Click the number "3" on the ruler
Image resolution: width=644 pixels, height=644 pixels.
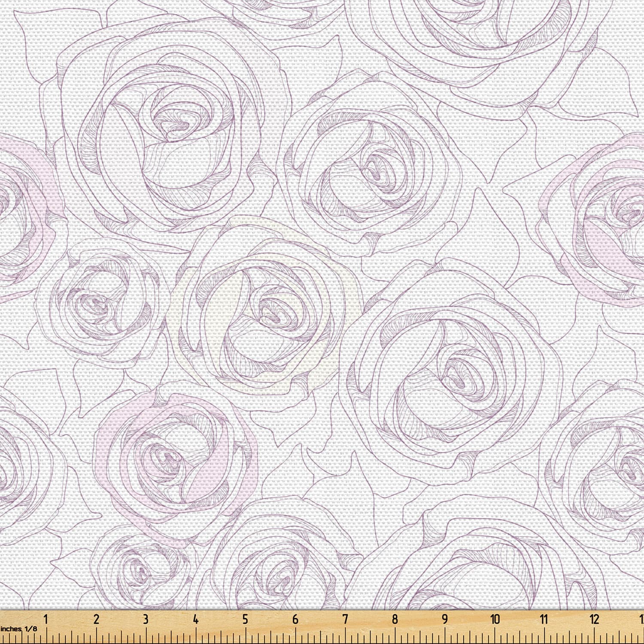[146, 619]
